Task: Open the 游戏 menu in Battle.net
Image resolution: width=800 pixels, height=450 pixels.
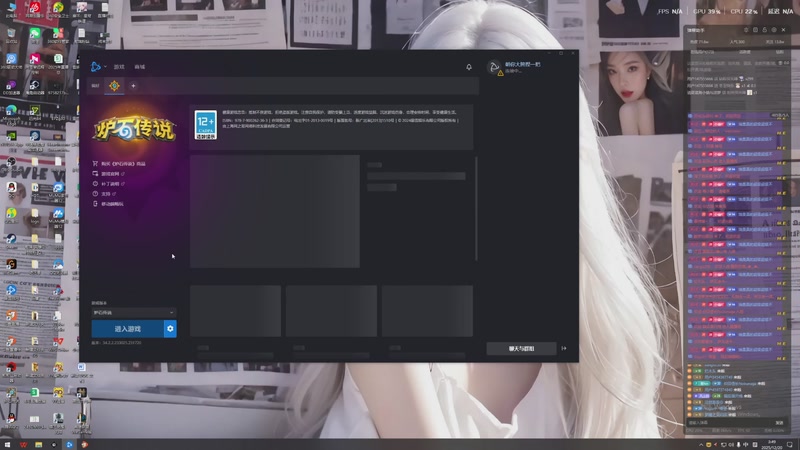Action: (119, 67)
